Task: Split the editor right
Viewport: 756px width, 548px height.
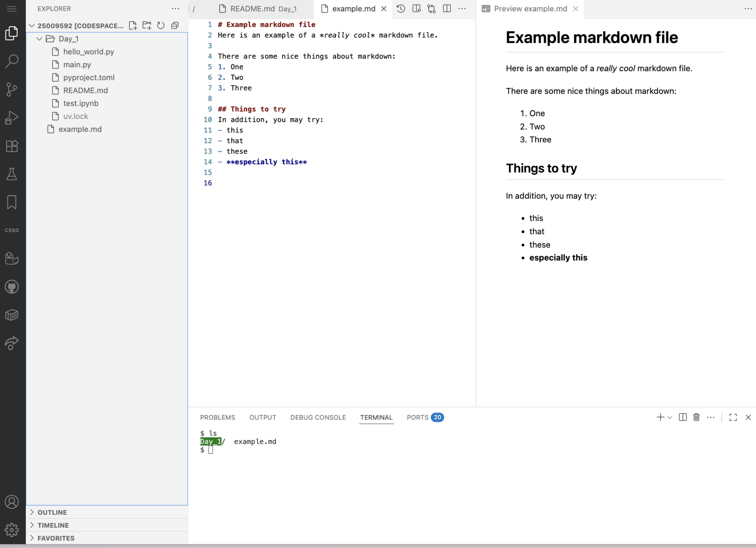Action: click(x=447, y=9)
